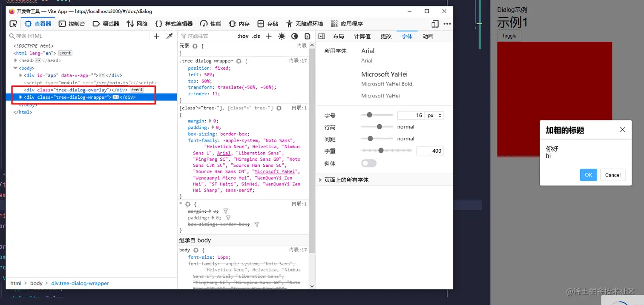Screen dimensions: 644x305
Task: Select the script type="module" row
Action: 92,83
